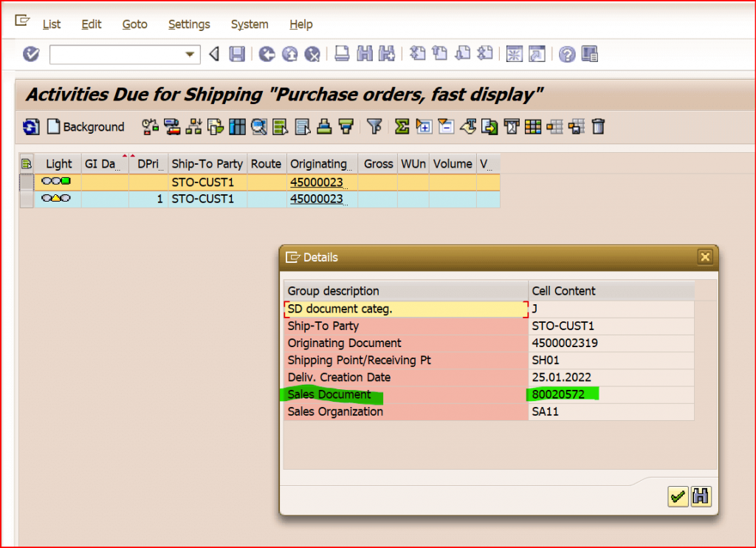Screen dimensions: 756x548
Task: Click the select-all icon in table corner
Action: [x=27, y=164]
